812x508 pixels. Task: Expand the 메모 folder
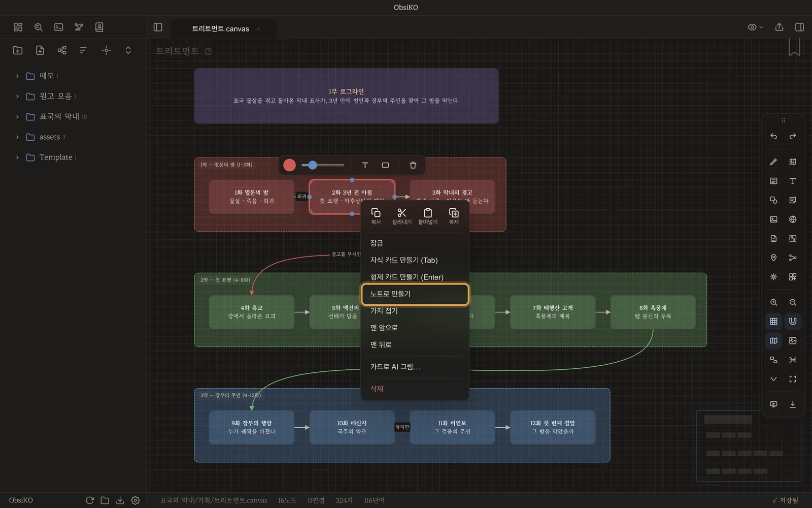tap(17, 76)
